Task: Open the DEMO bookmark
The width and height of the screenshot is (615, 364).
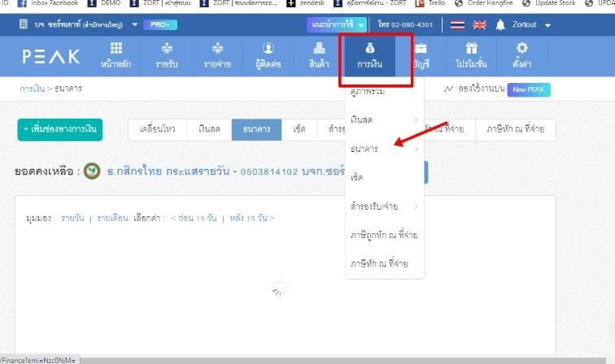Action: [104, 3]
